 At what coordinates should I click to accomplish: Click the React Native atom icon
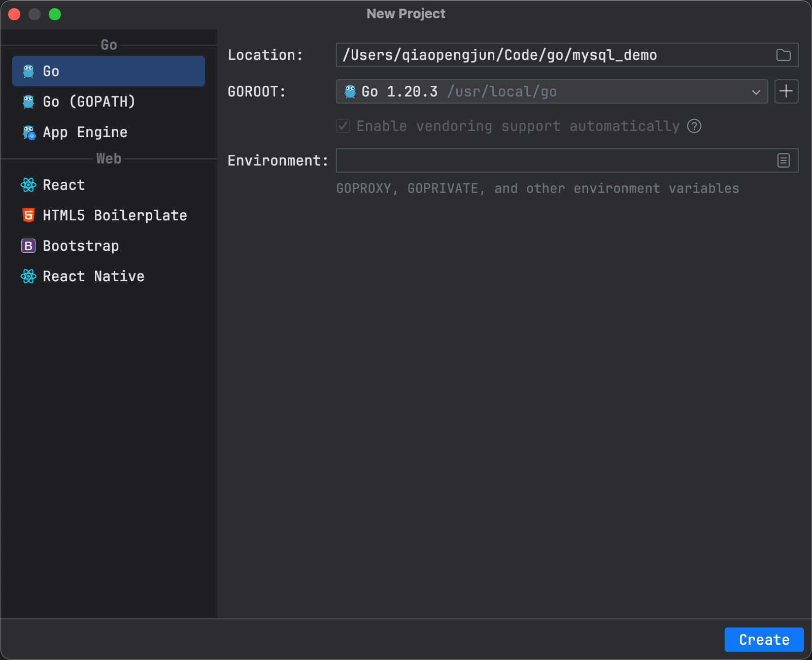(28, 276)
